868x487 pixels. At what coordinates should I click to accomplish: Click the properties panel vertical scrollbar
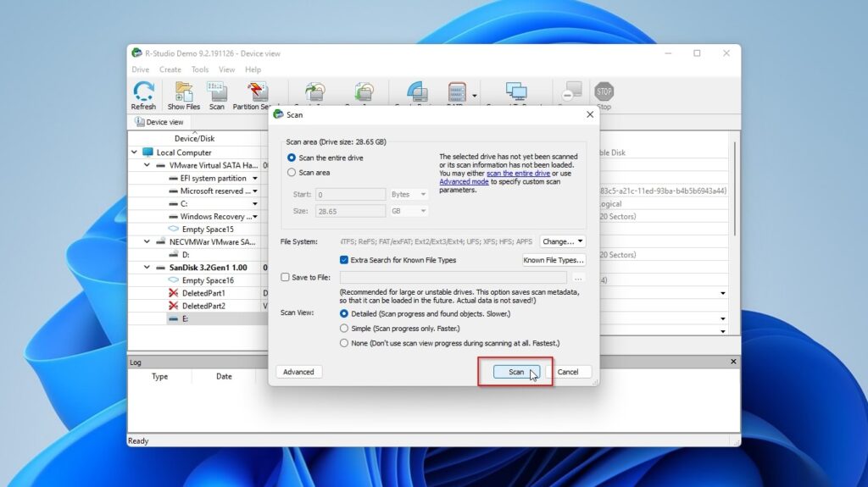735,188
